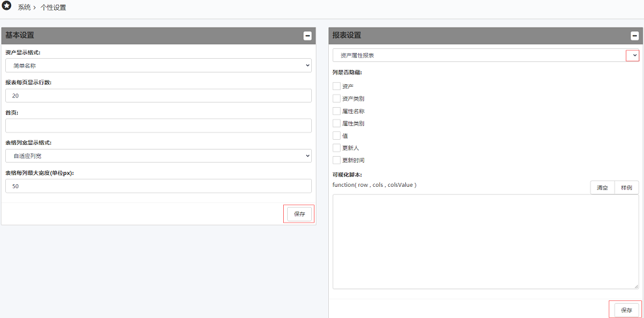644x318 pixels.
Task: Toggle the 资产类别 checkbox
Action: (337, 99)
